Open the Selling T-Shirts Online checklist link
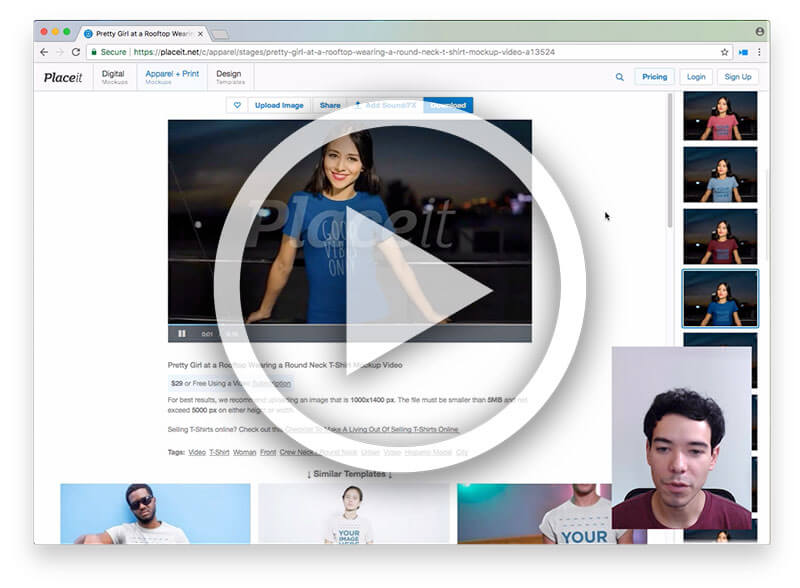 [x=372, y=429]
